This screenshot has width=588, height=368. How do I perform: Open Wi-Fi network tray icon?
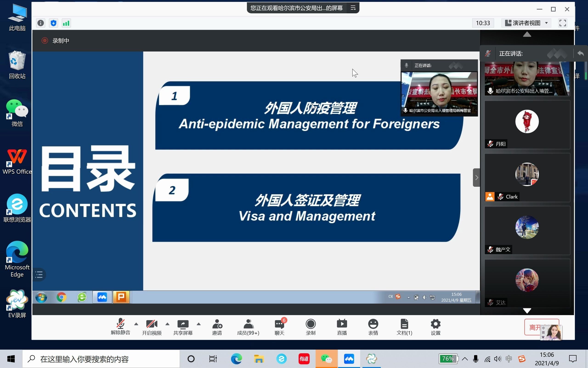coord(487,359)
